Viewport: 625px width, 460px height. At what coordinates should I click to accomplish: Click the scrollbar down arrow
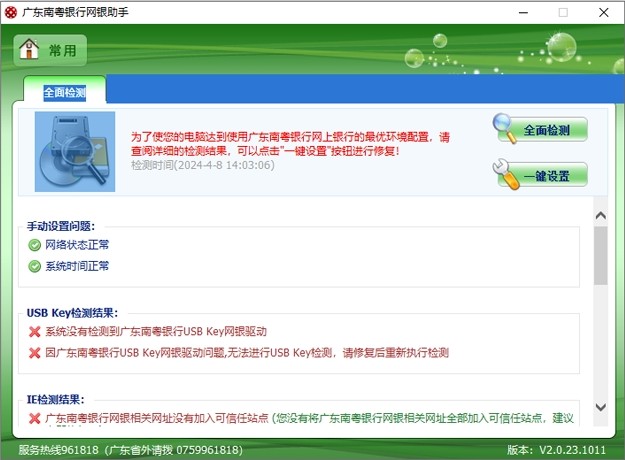600,407
